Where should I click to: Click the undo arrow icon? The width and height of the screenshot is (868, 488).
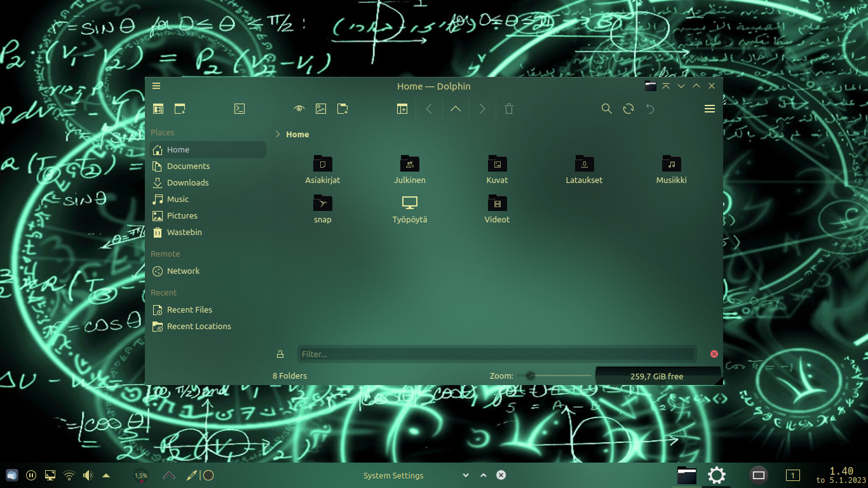pos(650,109)
